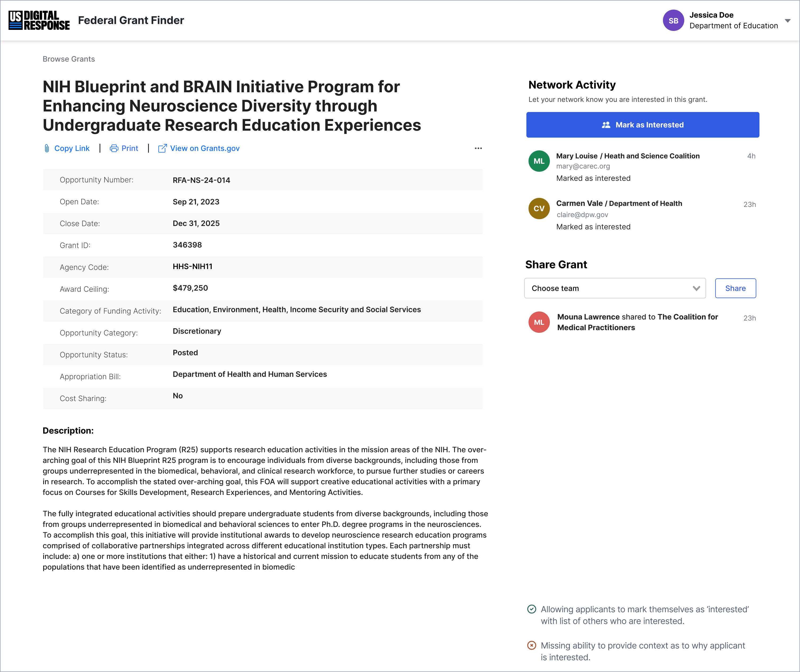Click the Description heading
This screenshot has height=672, width=800.
68,430
